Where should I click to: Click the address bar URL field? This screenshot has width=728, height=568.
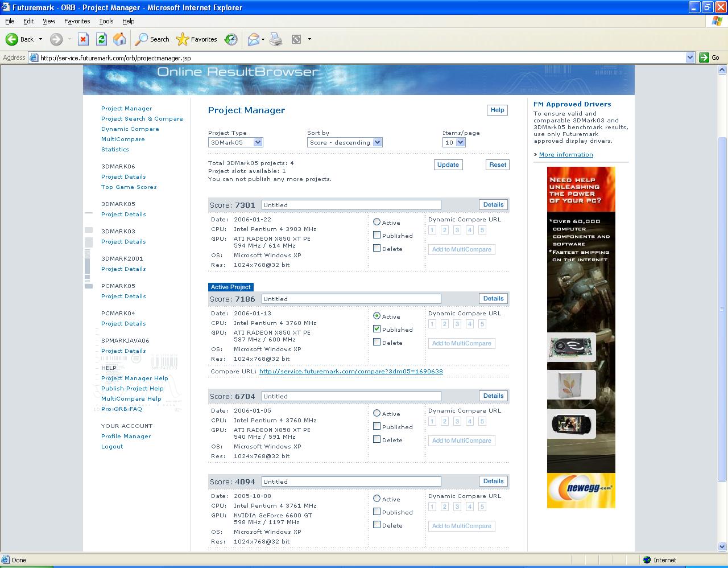(362, 57)
